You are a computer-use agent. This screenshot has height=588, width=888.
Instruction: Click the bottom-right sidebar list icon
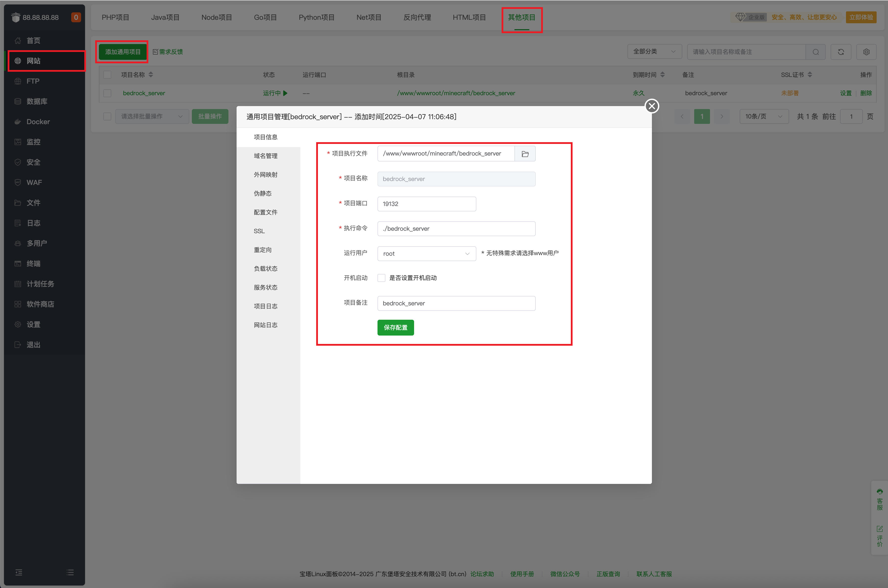coord(70,572)
